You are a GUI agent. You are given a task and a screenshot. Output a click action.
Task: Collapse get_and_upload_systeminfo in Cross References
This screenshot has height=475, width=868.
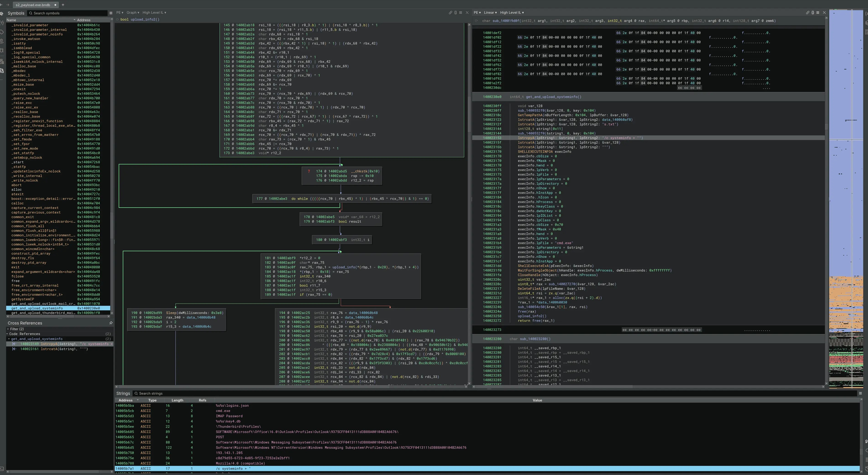[9, 339]
